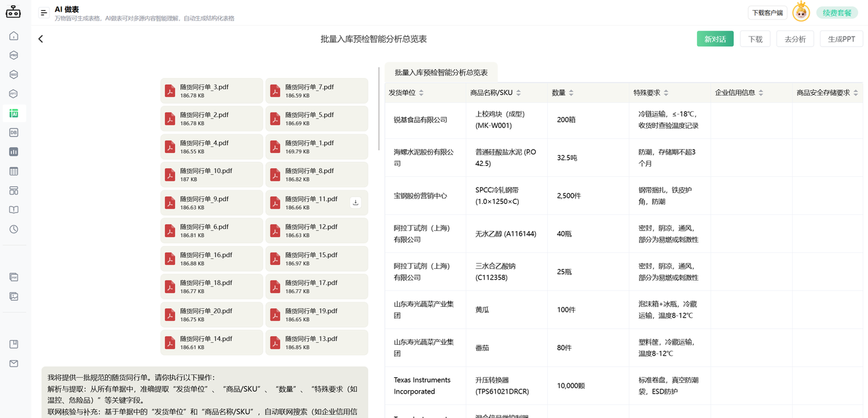Click the back chevron next to the page title
Image resolution: width=868 pixels, height=418 pixels.
click(x=40, y=39)
